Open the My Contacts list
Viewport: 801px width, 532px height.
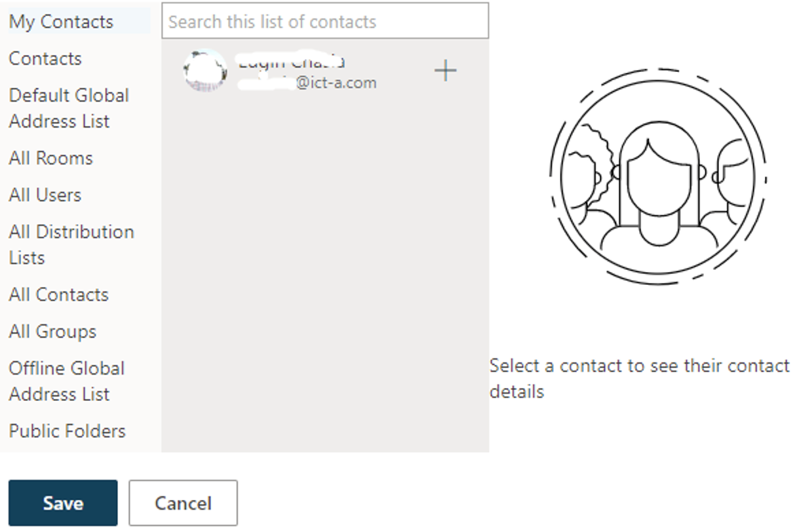(x=61, y=22)
